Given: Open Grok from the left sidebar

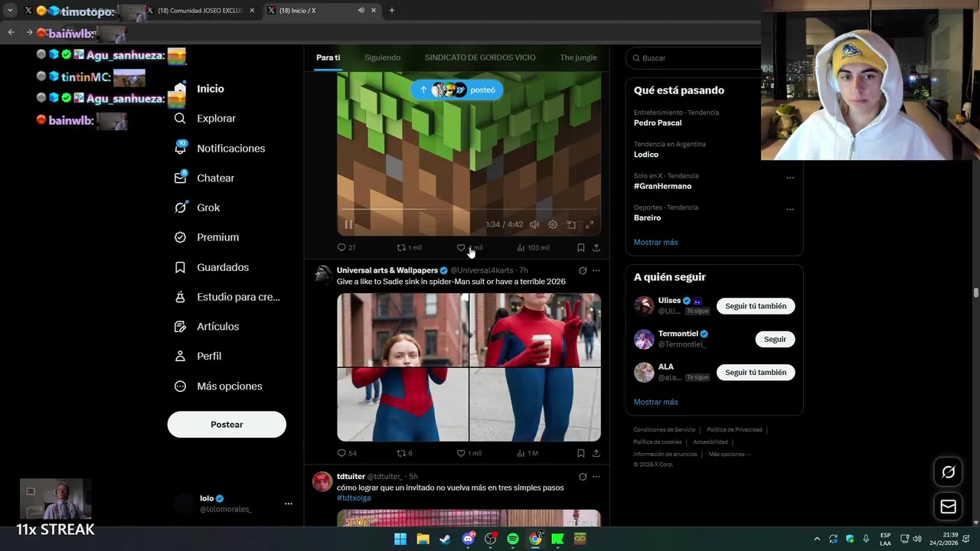Looking at the screenshot, I should [x=197, y=207].
